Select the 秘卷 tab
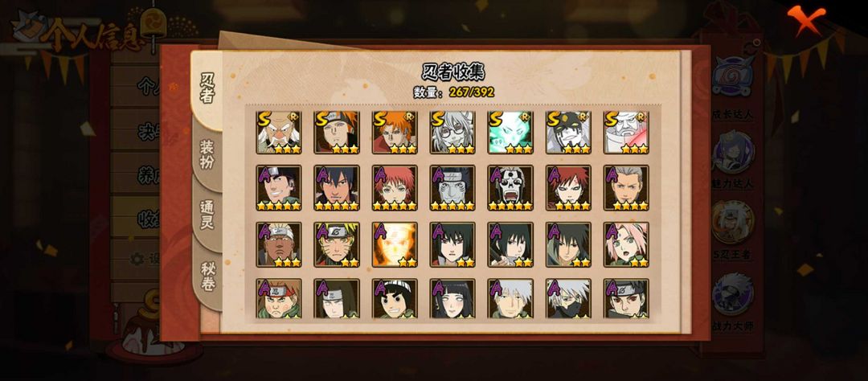The width and height of the screenshot is (868, 381). tap(207, 277)
